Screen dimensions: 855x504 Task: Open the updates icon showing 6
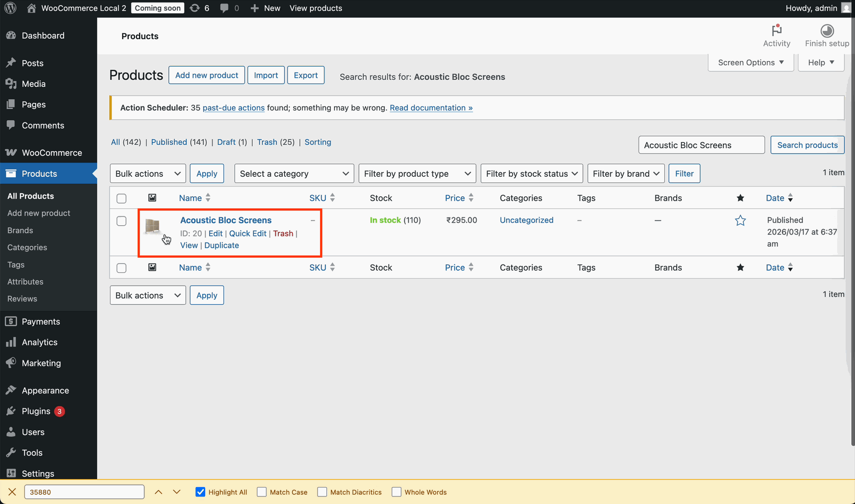pyautogui.click(x=195, y=8)
